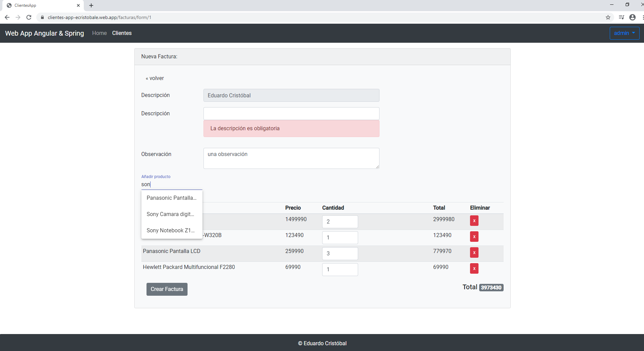Open the browser profile account icon
Screen dimensions: 644x351
click(x=632, y=17)
